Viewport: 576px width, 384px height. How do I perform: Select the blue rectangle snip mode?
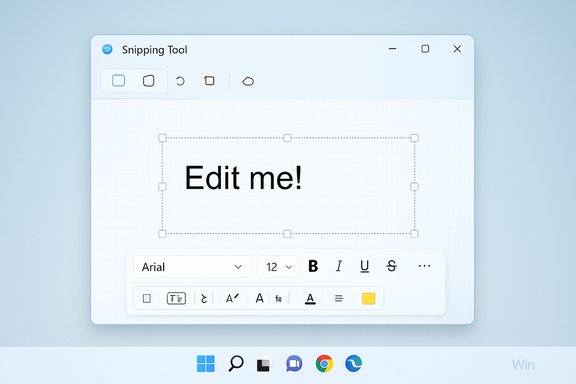[118, 80]
